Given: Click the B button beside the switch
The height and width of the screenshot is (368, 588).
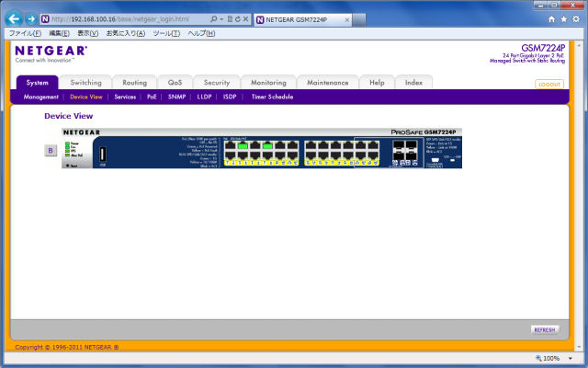Looking at the screenshot, I should pos(51,151).
